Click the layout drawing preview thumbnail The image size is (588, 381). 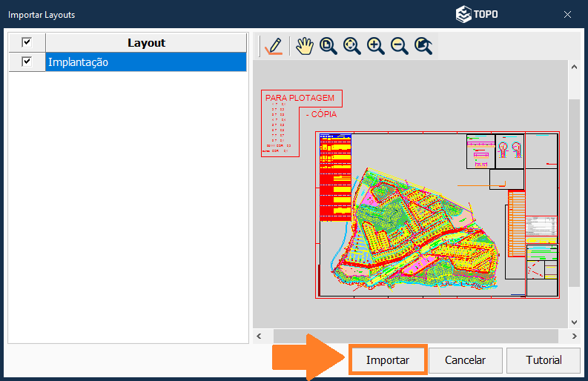point(437,215)
